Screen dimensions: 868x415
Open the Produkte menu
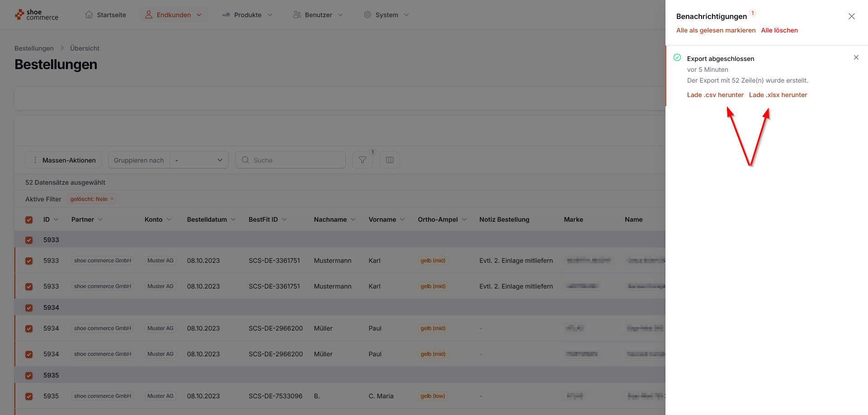point(247,15)
